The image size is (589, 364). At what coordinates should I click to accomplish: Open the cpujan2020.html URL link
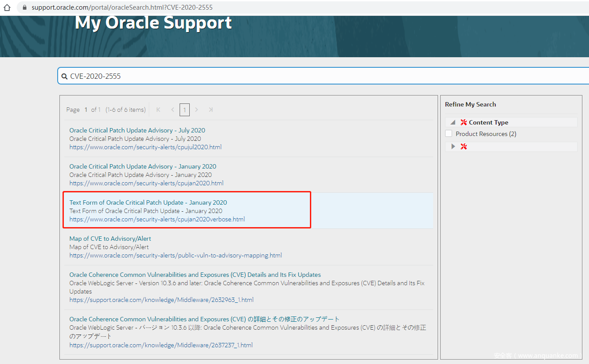point(146,183)
